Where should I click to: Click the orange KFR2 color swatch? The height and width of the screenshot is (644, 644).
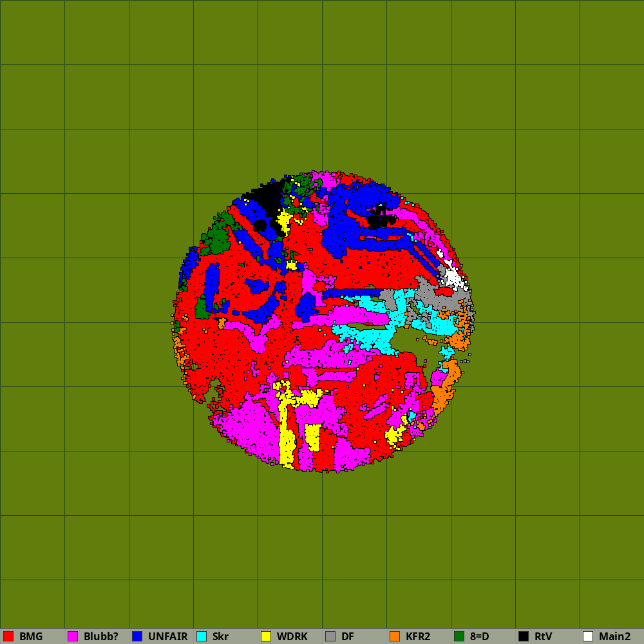click(395, 636)
